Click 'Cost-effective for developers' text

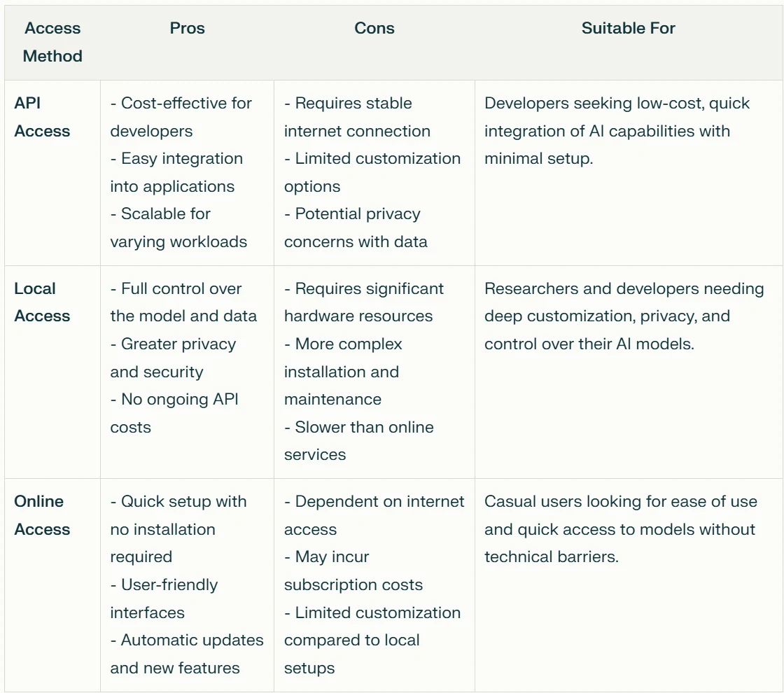point(181,117)
